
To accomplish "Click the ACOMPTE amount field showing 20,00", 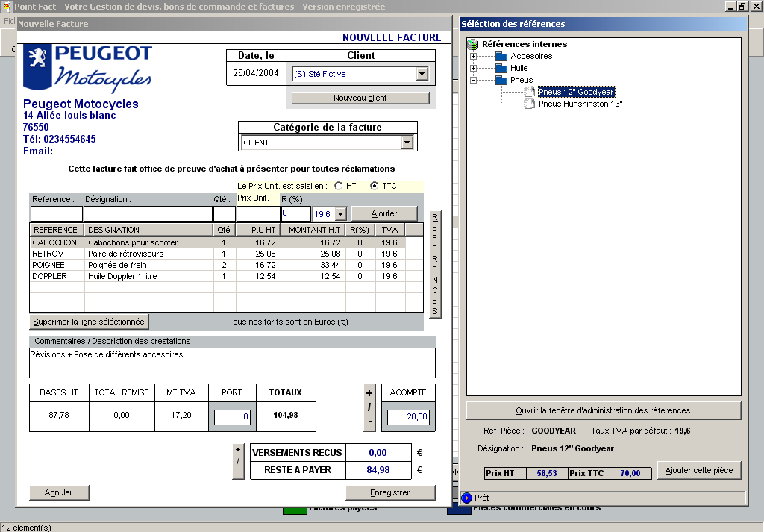I will [408, 416].
